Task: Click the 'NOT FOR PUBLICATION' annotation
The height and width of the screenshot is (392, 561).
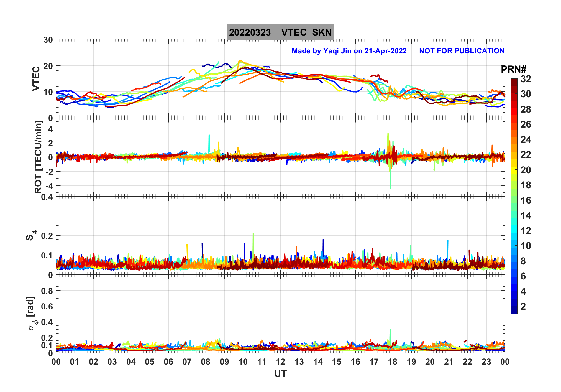Action: pos(462,51)
